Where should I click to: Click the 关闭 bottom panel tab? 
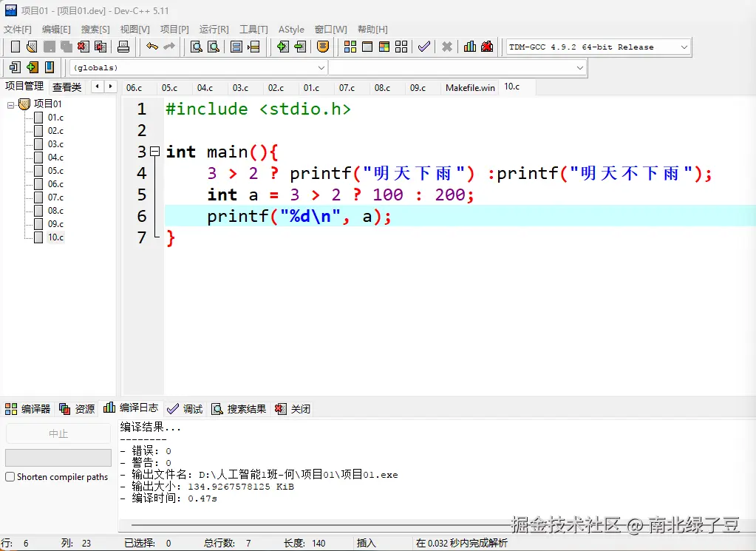tap(293, 409)
